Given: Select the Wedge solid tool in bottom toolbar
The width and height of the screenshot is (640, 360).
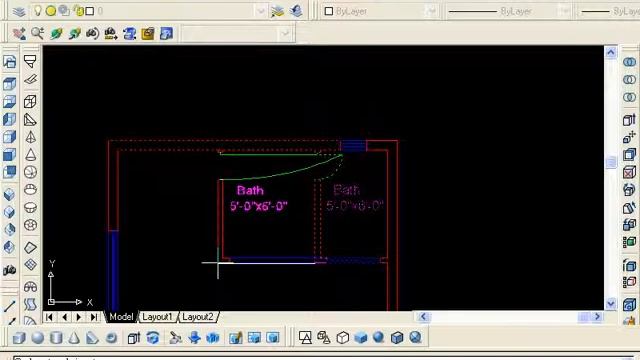Looking at the screenshot, I should point(93,338).
